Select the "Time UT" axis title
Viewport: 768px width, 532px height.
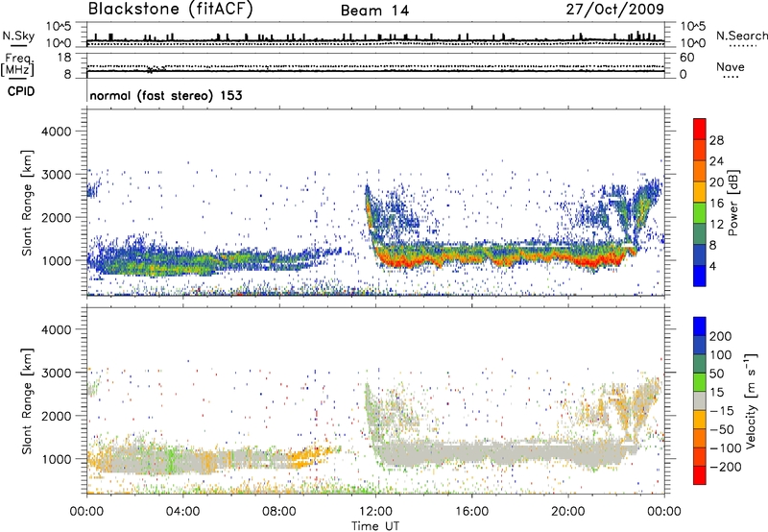pyautogui.click(x=375, y=526)
